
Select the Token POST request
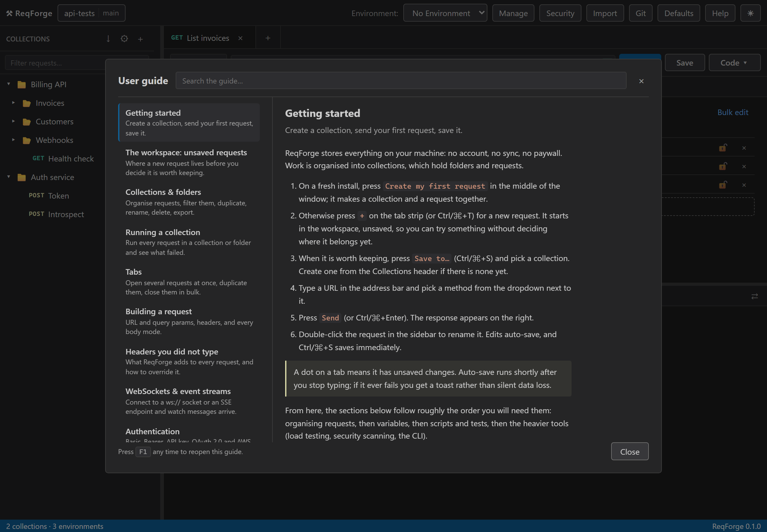[x=49, y=196]
